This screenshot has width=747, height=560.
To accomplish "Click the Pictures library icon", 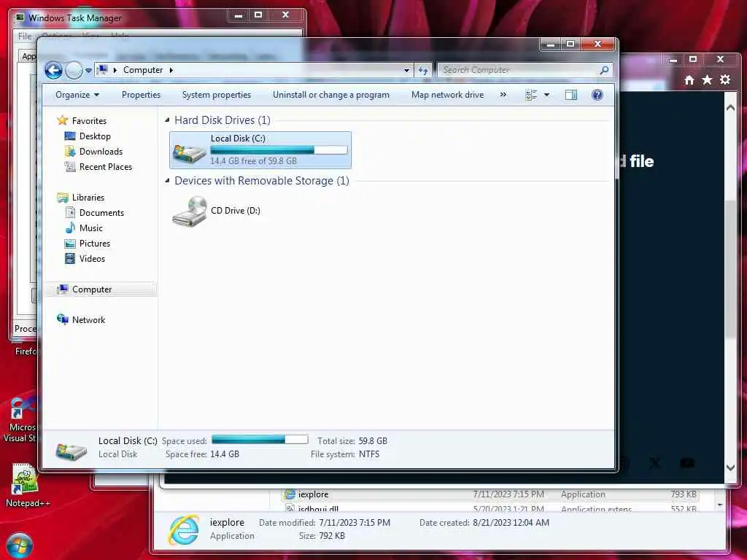I will coord(70,244).
